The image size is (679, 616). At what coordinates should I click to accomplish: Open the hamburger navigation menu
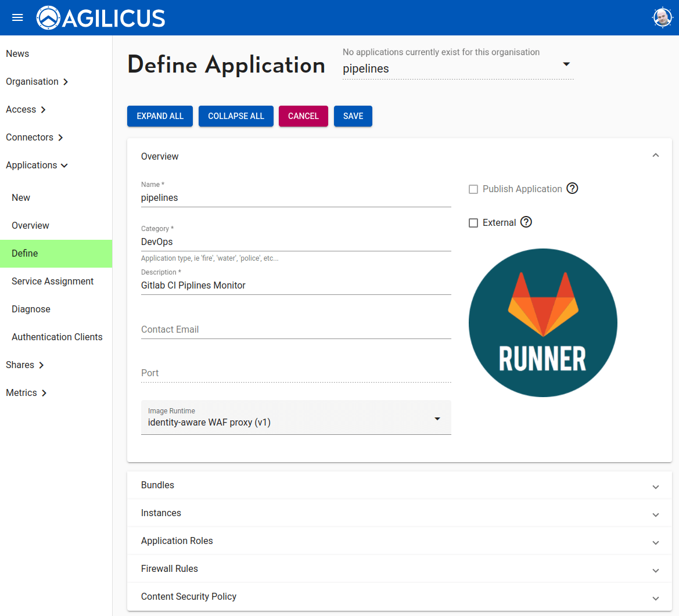point(17,17)
